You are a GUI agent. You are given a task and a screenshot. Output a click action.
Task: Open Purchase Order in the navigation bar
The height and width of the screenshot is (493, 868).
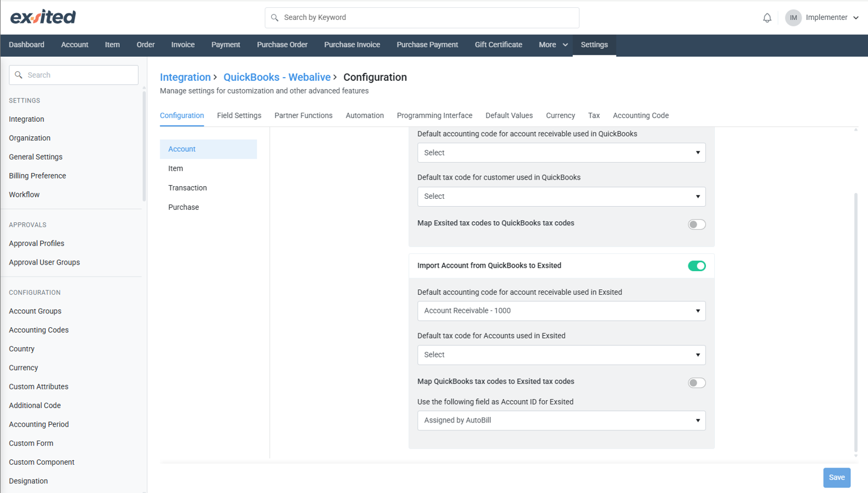coord(282,45)
